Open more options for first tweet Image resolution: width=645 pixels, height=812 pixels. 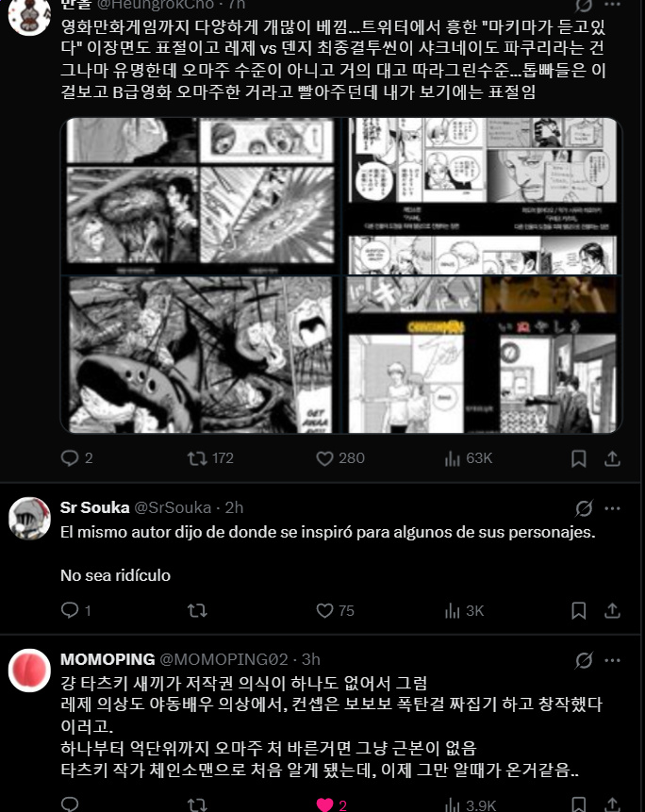(612, 5)
